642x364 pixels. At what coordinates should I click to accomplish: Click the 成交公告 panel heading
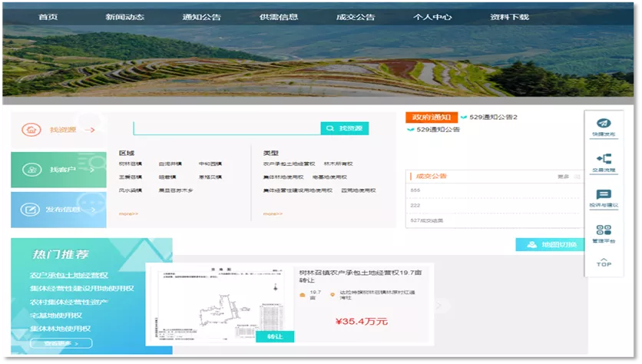(431, 177)
